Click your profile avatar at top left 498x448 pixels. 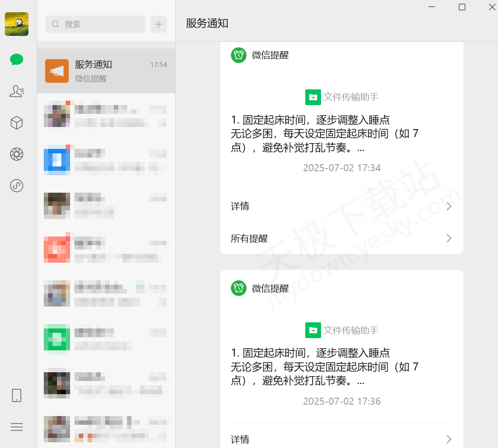click(16, 24)
